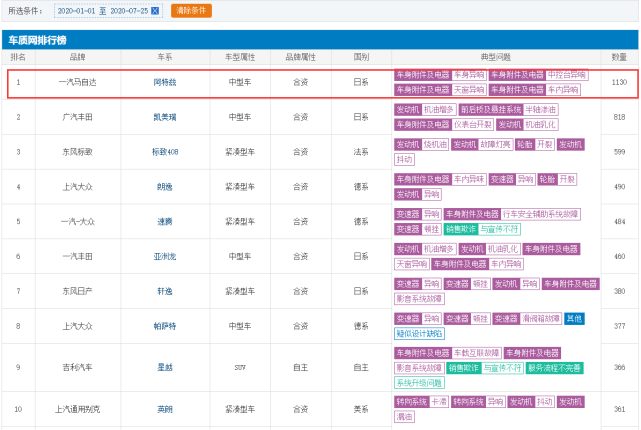The image size is (641, 430).
Task: Select the 漏油 tag in 英朗 row
Action: click(x=405, y=417)
